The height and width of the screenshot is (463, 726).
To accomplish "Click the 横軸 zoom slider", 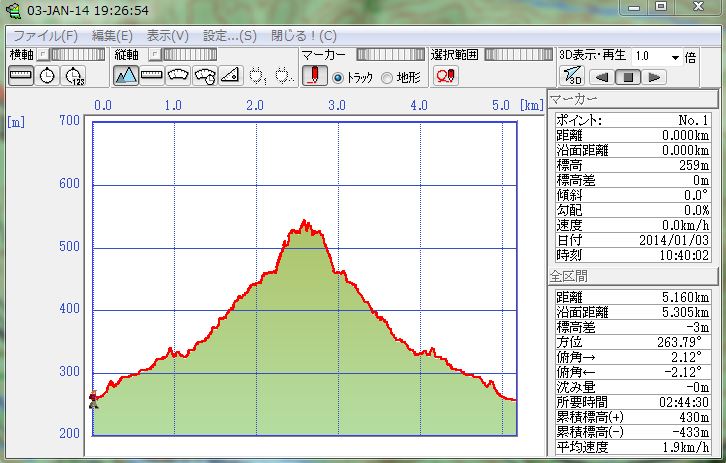I will coord(78,55).
